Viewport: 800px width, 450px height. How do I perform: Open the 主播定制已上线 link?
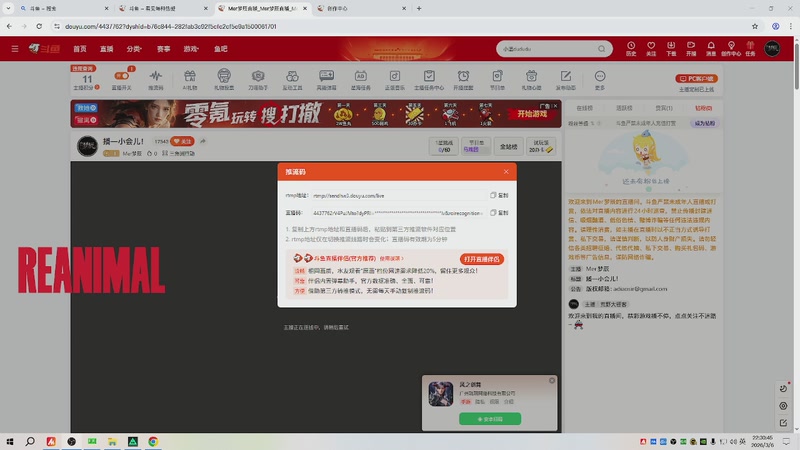(x=696, y=89)
